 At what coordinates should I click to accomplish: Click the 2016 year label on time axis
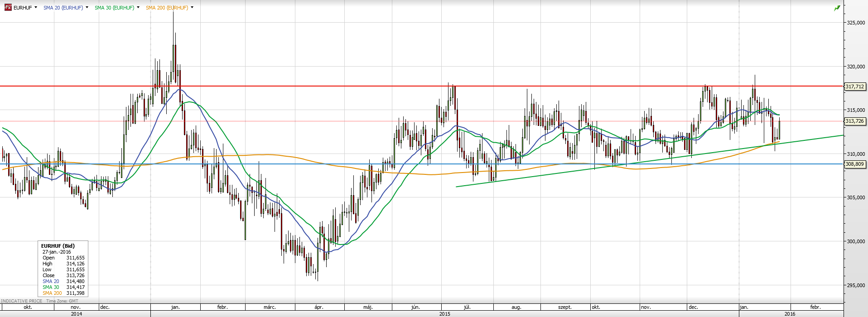[790, 314]
